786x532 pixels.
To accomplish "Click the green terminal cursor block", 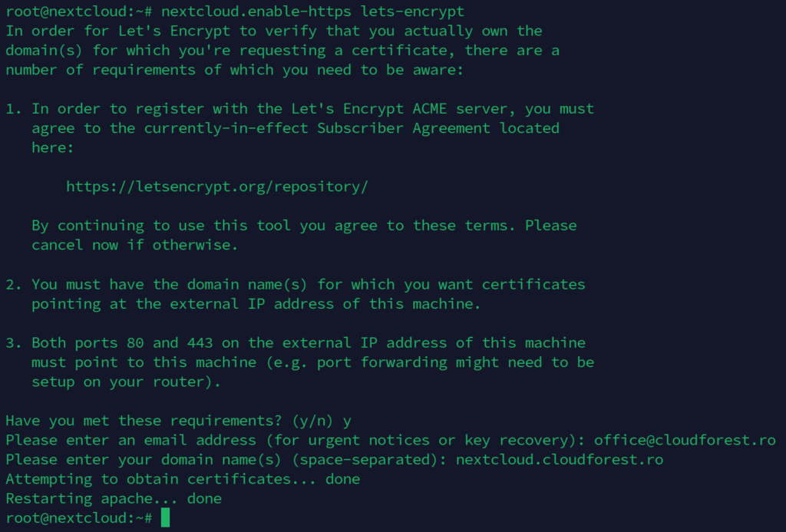I will click(165, 518).
